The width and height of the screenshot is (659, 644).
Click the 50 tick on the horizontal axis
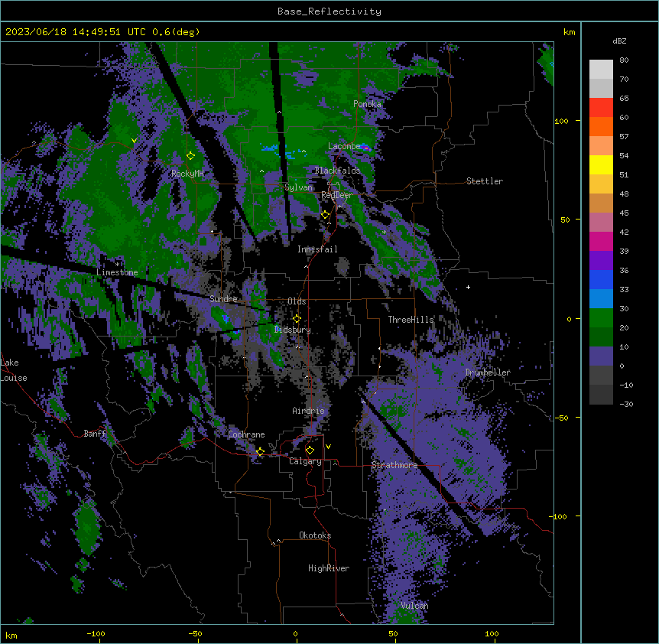point(393,633)
